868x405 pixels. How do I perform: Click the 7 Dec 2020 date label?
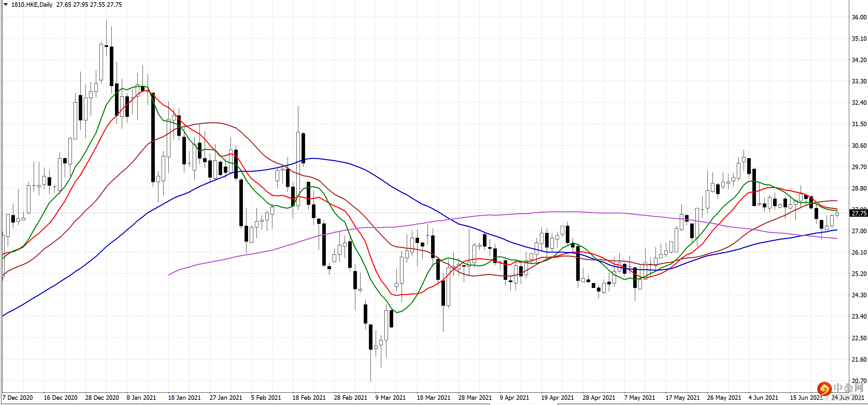click(x=17, y=398)
